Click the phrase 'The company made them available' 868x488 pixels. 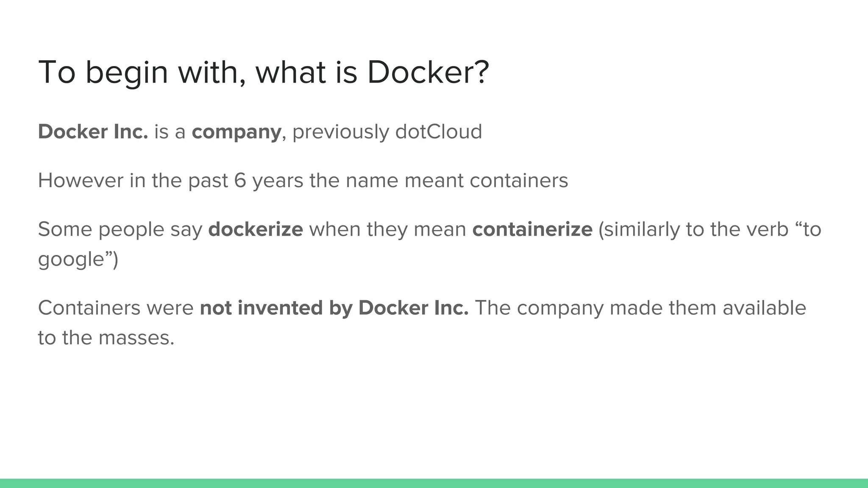pyautogui.click(x=640, y=309)
